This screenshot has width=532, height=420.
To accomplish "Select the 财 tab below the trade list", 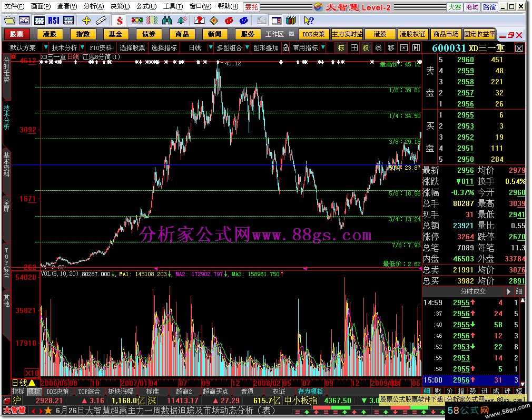I will (x=438, y=391).
